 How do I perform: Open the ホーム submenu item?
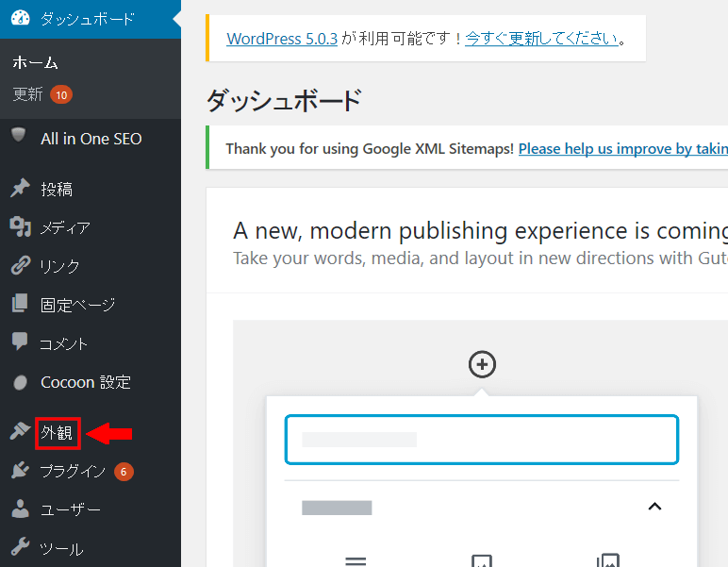click(x=36, y=63)
